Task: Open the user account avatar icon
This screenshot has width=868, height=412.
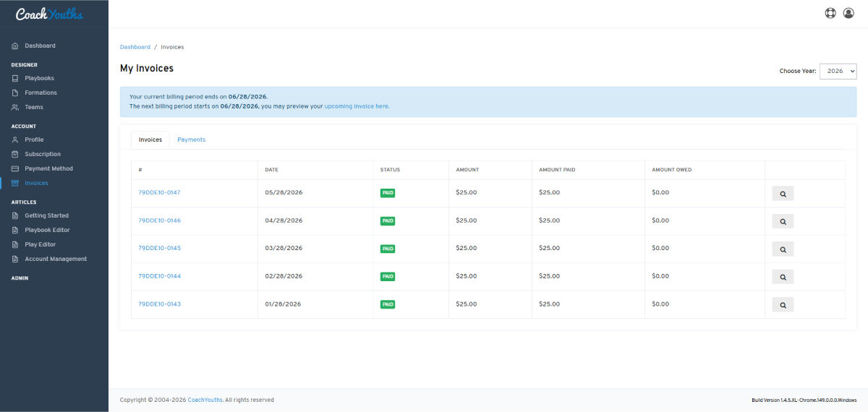Action: [848, 13]
